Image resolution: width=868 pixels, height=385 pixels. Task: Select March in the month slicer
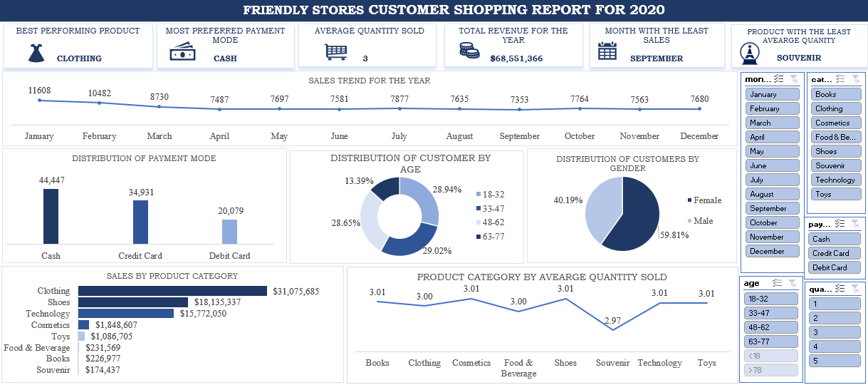point(772,123)
